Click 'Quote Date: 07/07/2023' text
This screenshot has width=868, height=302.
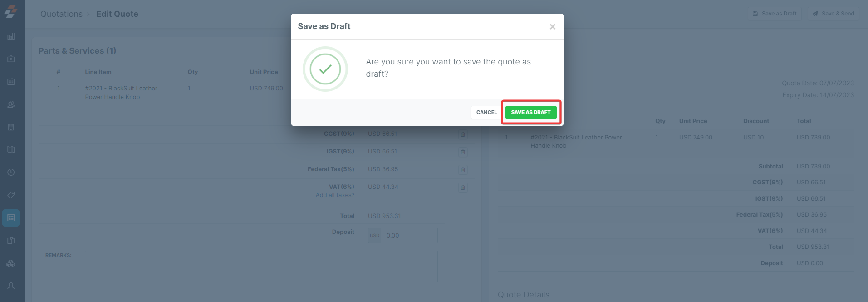[x=818, y=83]
